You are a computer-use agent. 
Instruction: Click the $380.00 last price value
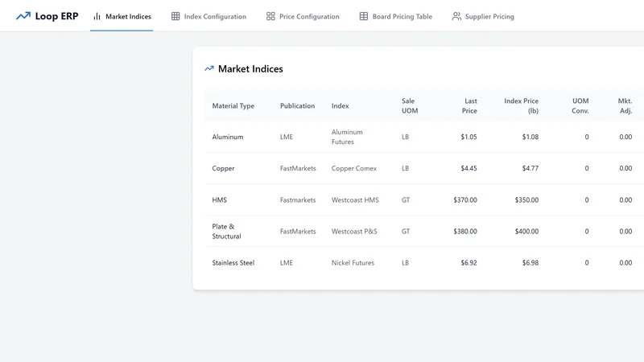465,231
